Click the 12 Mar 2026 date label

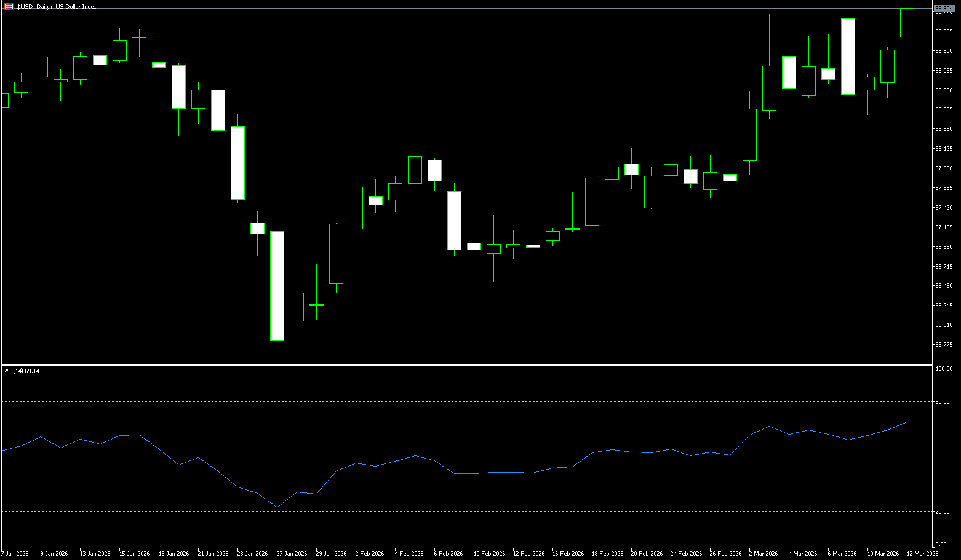(x=922, y=553)
